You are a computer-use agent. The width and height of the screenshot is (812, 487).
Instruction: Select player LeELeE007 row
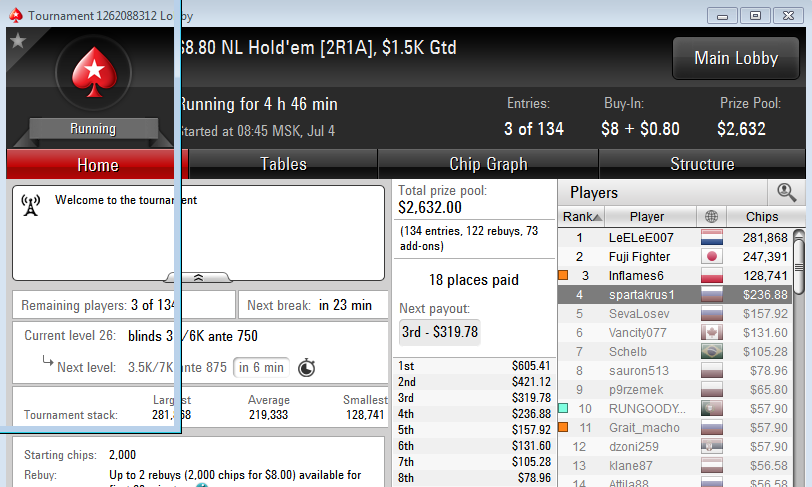point(674,238)
